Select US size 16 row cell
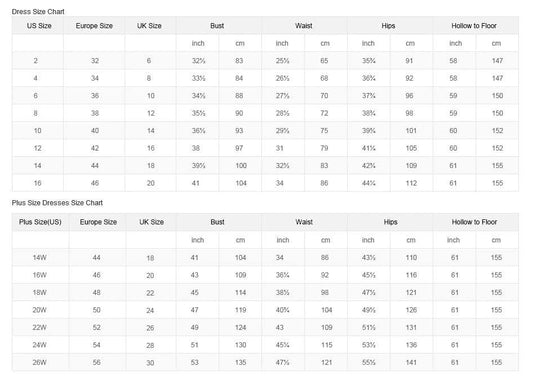The image size is (533, 384). point(37,183)
